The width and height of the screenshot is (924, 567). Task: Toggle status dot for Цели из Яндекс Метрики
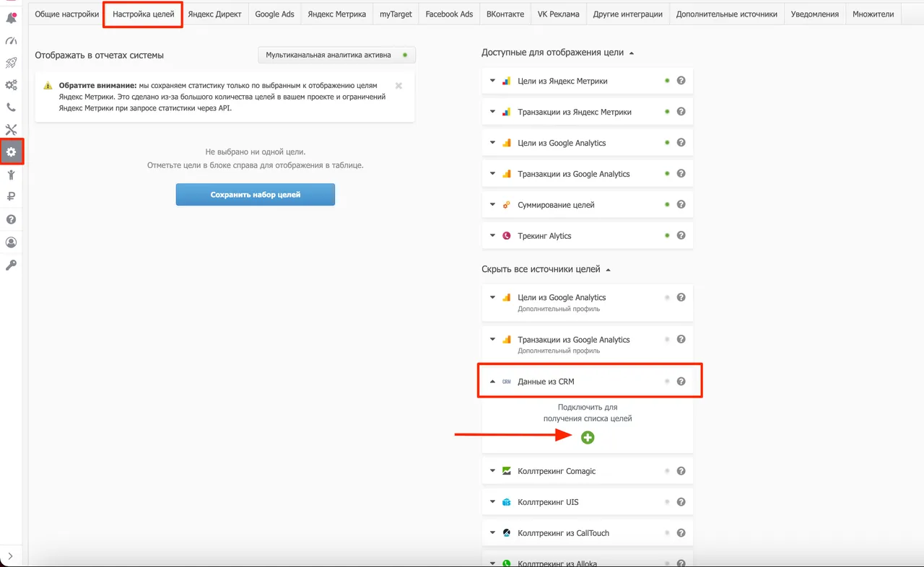tap(667, 81)
